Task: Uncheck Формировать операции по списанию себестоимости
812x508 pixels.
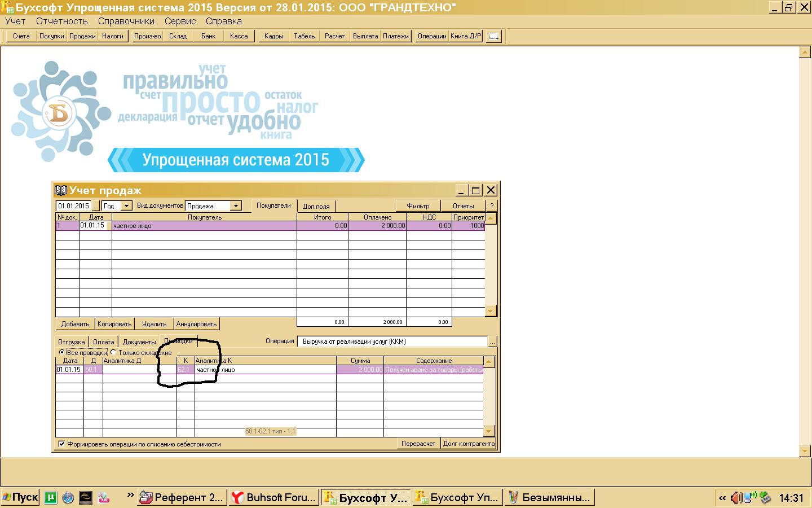Action: 61,444
